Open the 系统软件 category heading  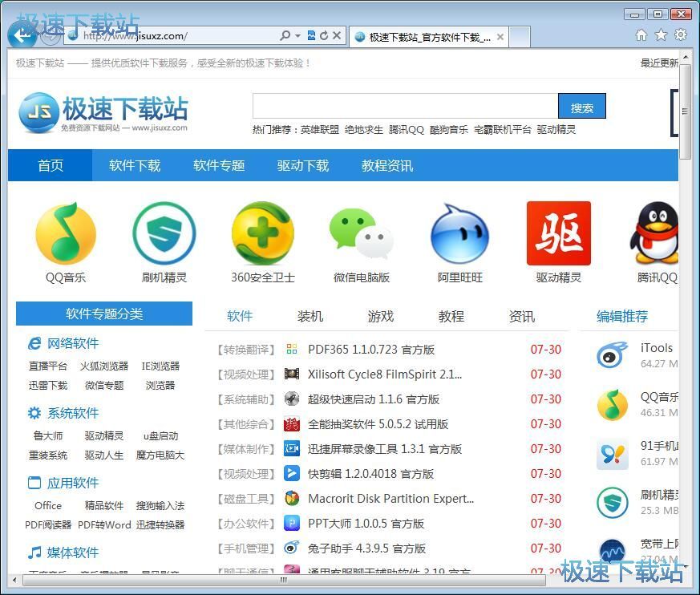[73, 413]
